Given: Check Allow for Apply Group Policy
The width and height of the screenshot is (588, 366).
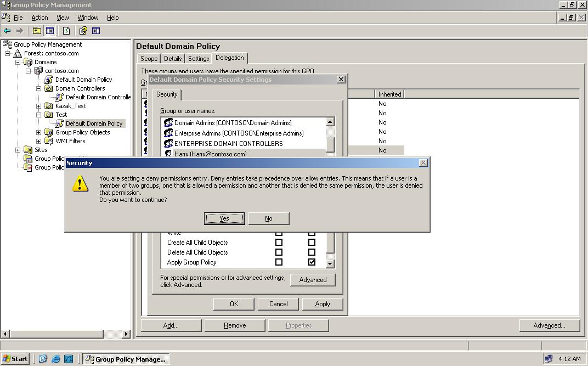Looking at the screenshot, I should pyautogui.click(x=279, y=262).
